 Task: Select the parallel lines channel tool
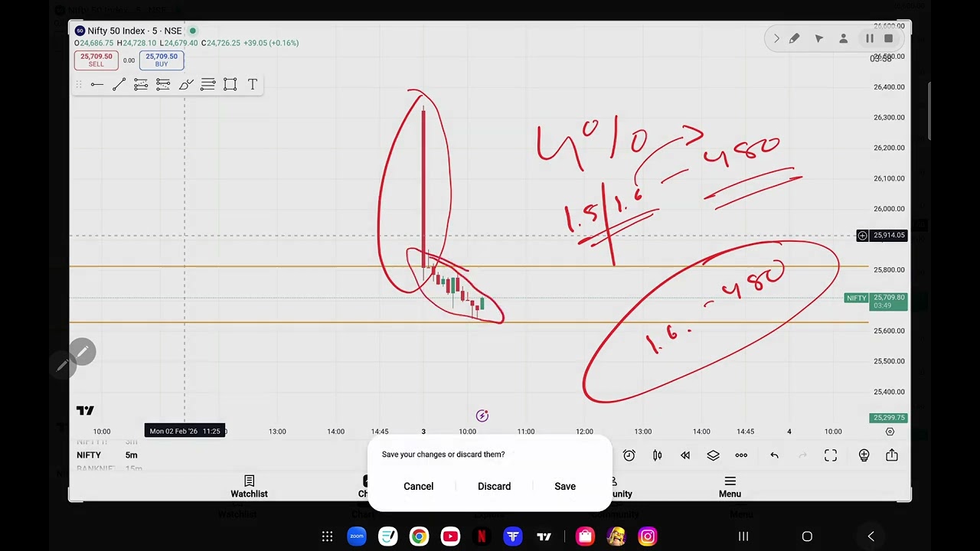(x=207, y=84)
